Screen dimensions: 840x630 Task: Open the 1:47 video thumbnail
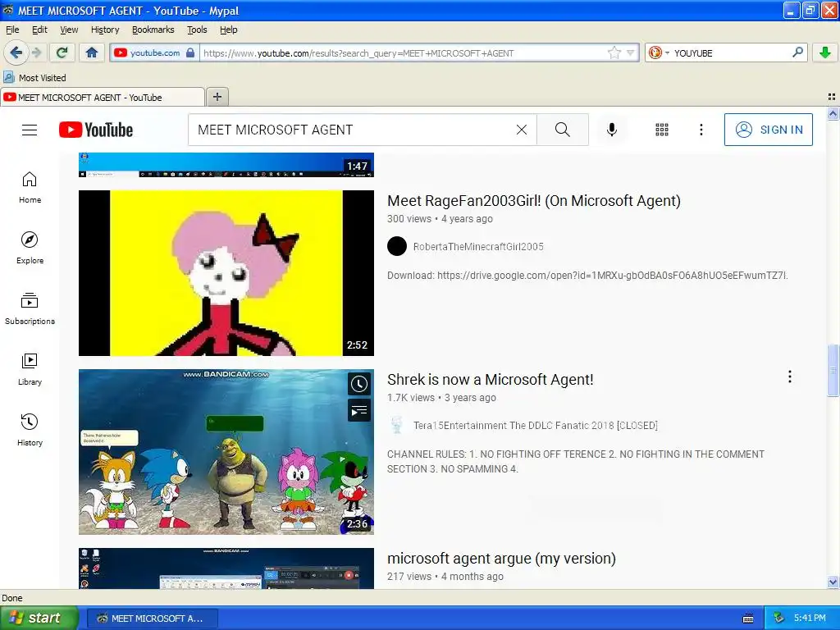coord(226,165)
